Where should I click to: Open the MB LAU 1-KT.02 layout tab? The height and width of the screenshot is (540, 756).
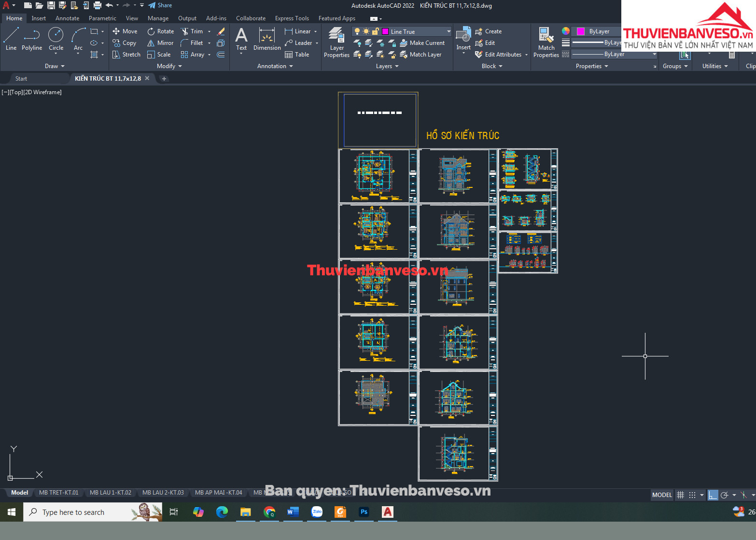[x=110, y=493]
